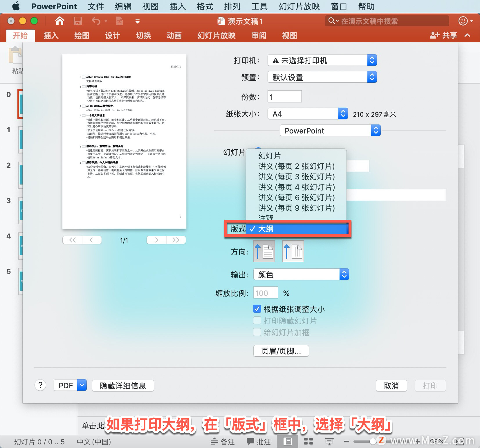Open the A4 paper size dropdown
This screenshot has height=448, width=480.
[x=308, y=114]
